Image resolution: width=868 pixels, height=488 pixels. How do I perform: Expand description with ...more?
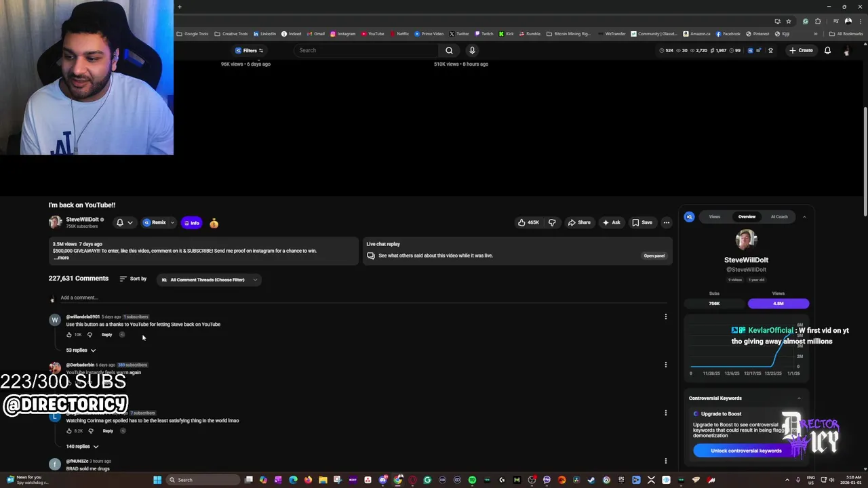[61, 258]
